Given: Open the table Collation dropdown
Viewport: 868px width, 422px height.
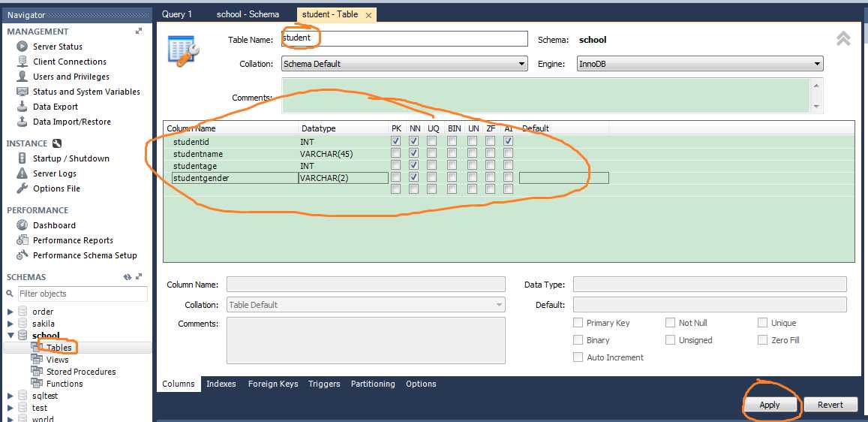Looking at the screenshot, I should pyautogui.click(x=404, y=64).
